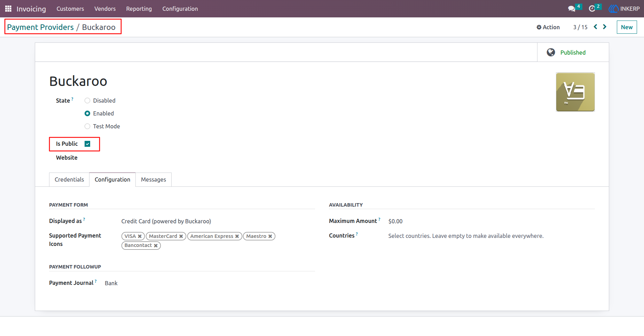644x336 pixels.
Task: Go to next record arrow
Action: 605,27
